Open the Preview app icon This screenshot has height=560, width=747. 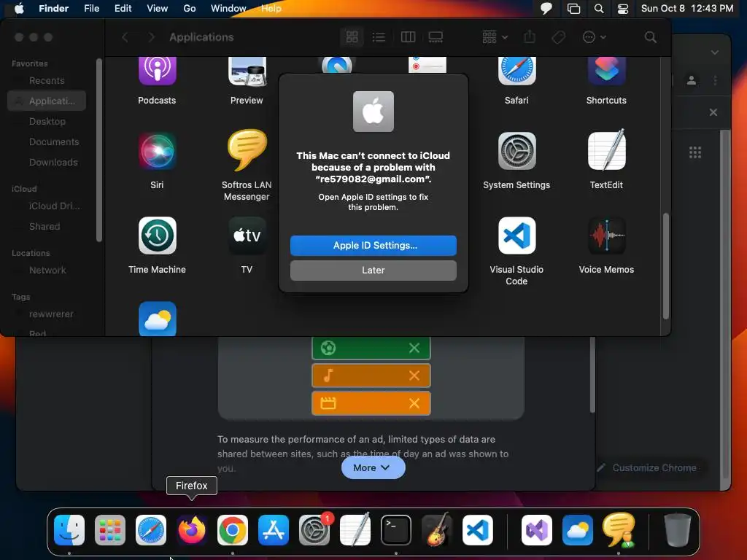247,71
